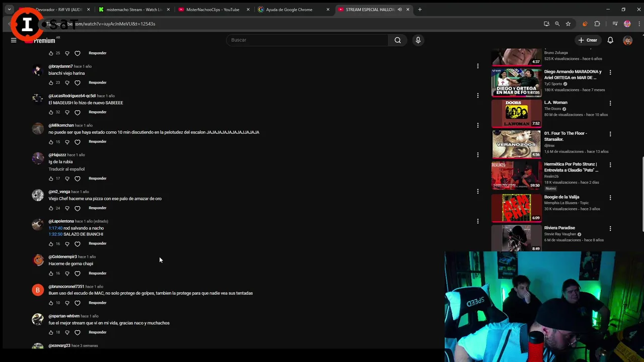The image size is (644, 362).
Task: Reply to Milkomchan with Responder
Action: [98, 142]
